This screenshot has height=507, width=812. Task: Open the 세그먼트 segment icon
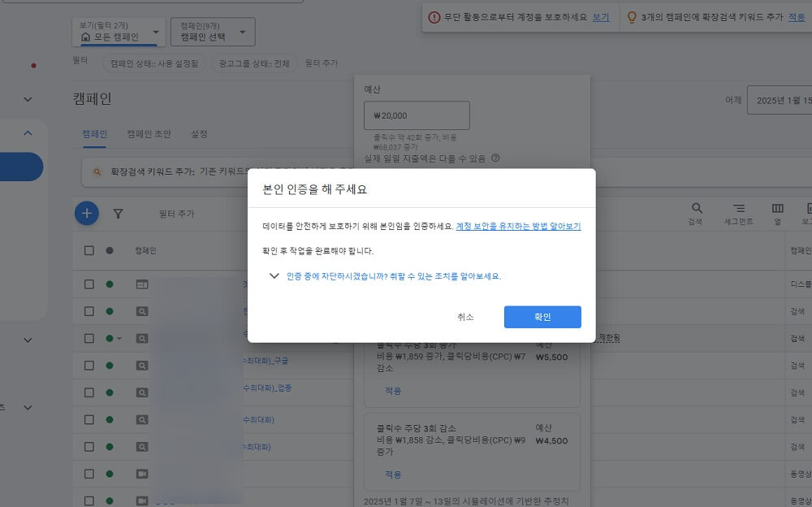pyautogui.click(x=739, y=208)
